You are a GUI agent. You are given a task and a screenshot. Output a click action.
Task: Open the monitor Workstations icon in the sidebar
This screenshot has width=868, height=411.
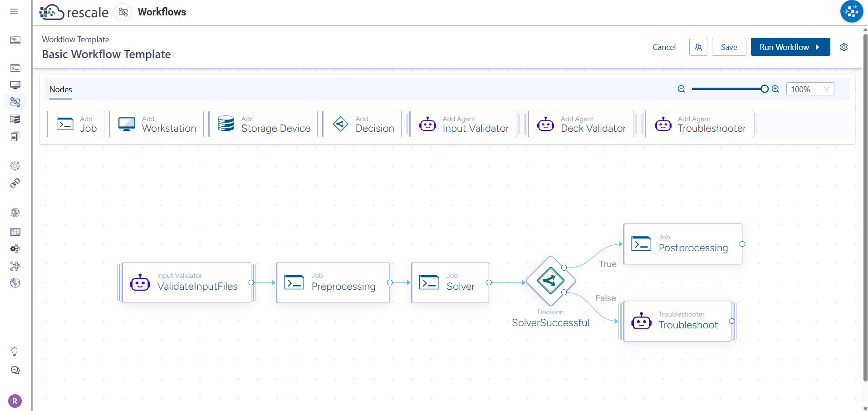tap(15, 85)
